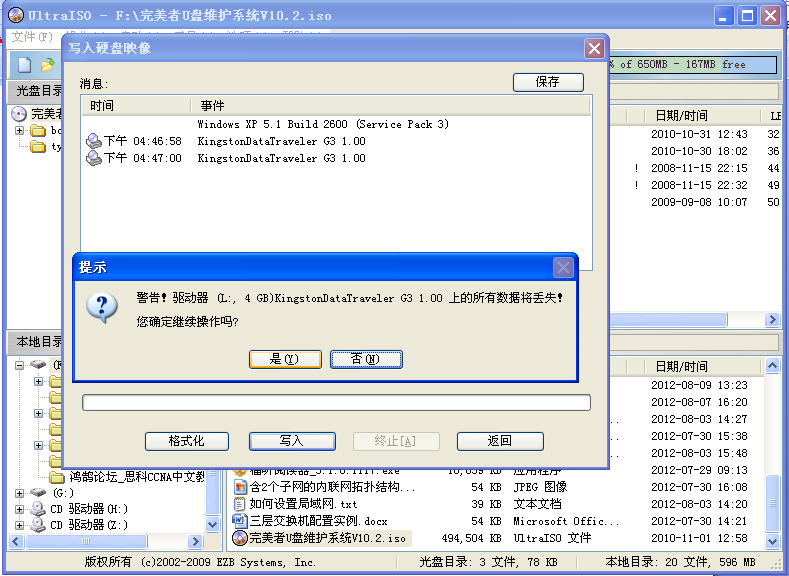Screen dimensions: 789x576
Task: Select the G: drive icon
Action: 38,492
